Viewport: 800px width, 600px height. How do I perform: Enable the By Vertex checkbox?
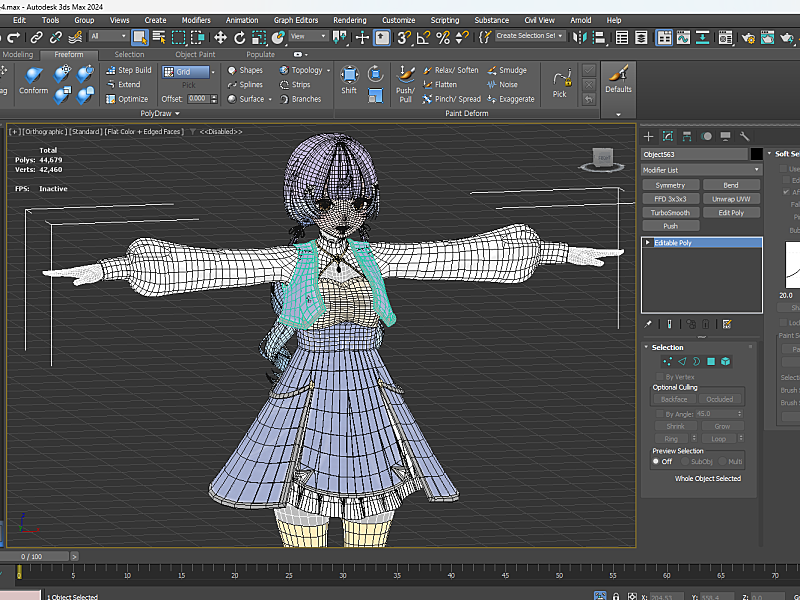point(657,376)
